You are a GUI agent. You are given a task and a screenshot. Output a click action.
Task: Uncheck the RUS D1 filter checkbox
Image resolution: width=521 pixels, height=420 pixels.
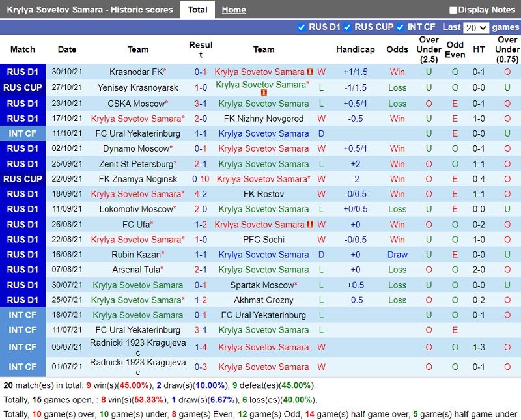[302, 27]
